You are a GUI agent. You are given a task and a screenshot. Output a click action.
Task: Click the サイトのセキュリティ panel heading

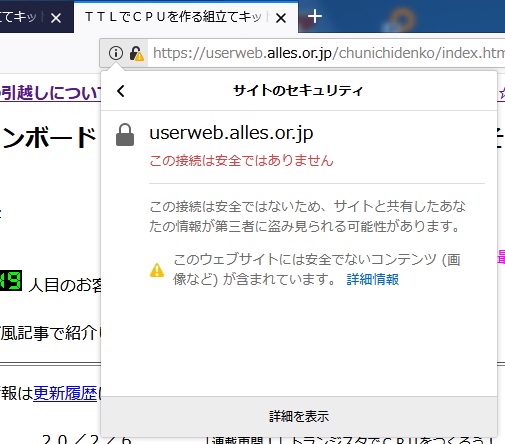click(298, 91)
